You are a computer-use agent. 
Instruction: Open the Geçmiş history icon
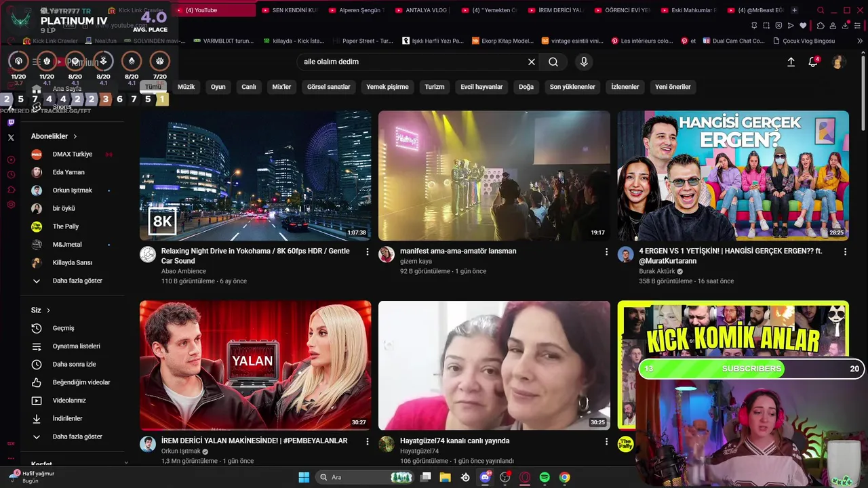(37, 328)
